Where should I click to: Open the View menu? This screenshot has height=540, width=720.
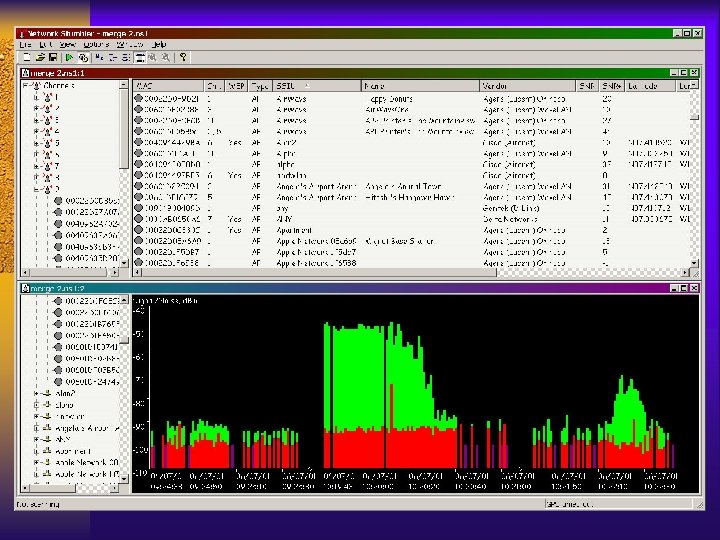[68, 45]
